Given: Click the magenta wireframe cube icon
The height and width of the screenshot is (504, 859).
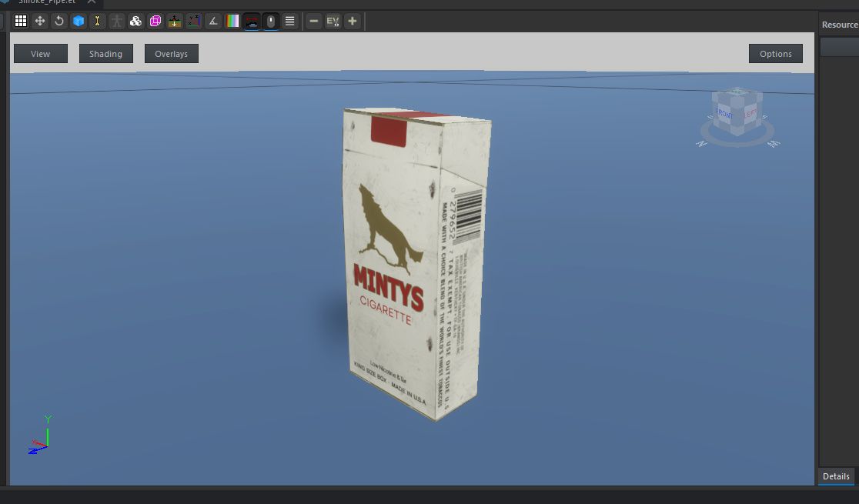Looking at the screenshot, I should [x=155, y=21].
